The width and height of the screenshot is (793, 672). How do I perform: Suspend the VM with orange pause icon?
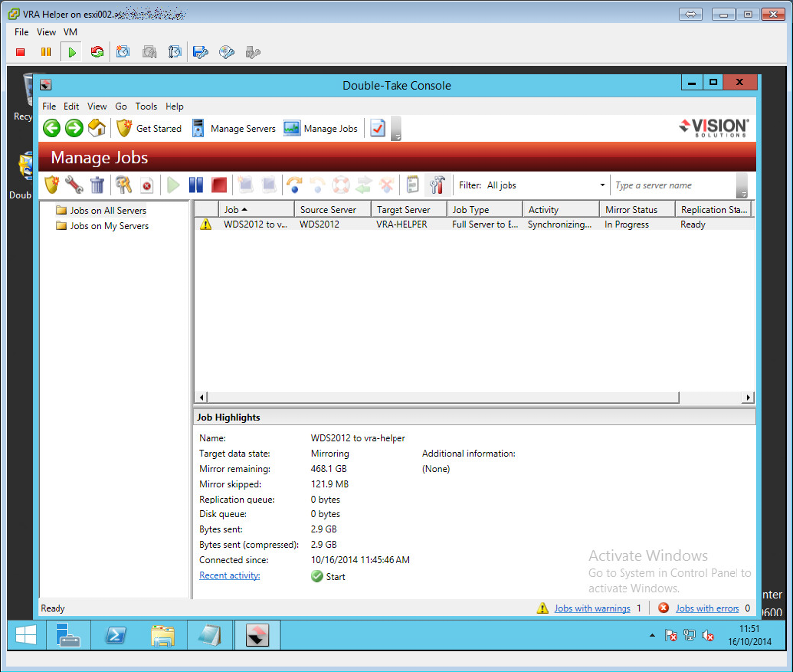point(46,52)
